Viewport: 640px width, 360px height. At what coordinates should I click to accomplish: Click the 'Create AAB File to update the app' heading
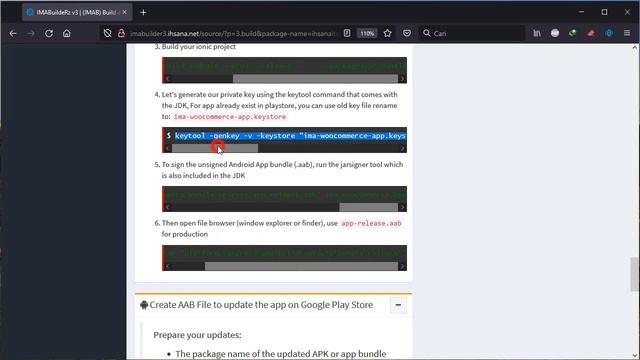261,305
